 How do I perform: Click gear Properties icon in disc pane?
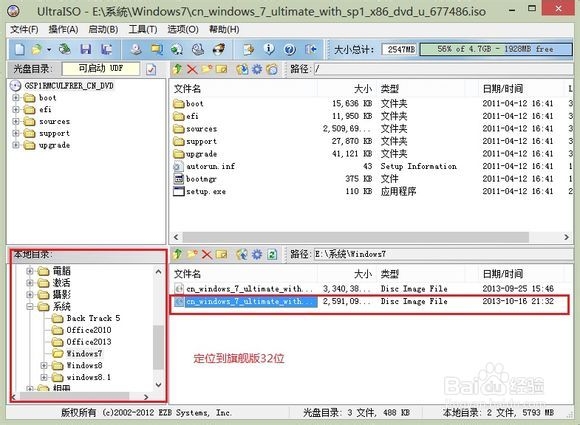pyautogui.click(x=257, y=69)
